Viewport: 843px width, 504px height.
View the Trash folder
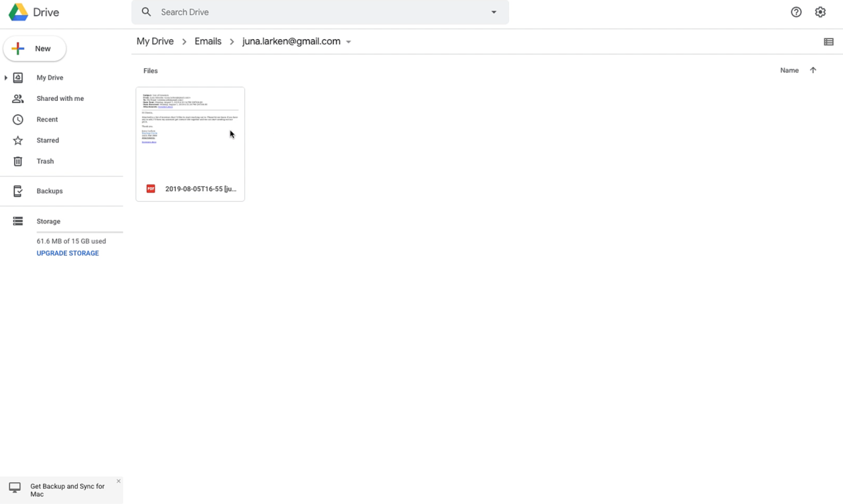click(44, 161)
